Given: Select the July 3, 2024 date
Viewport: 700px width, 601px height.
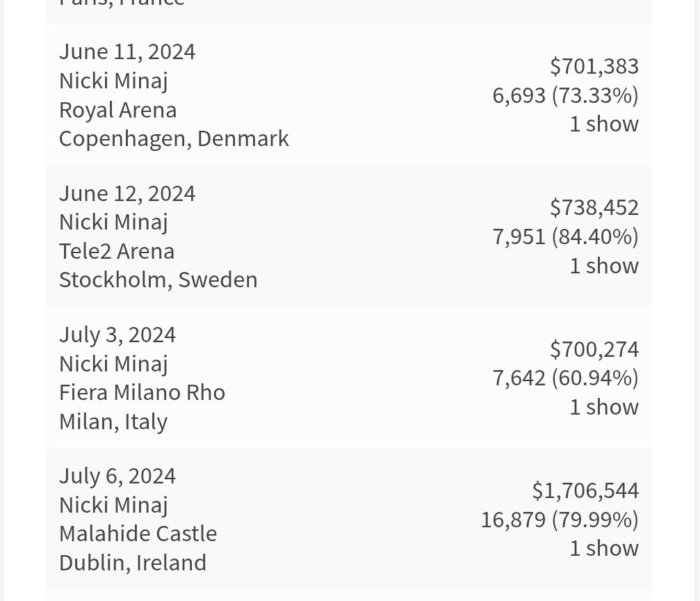Looking at the screenshot, I should [x=117, y=335].
